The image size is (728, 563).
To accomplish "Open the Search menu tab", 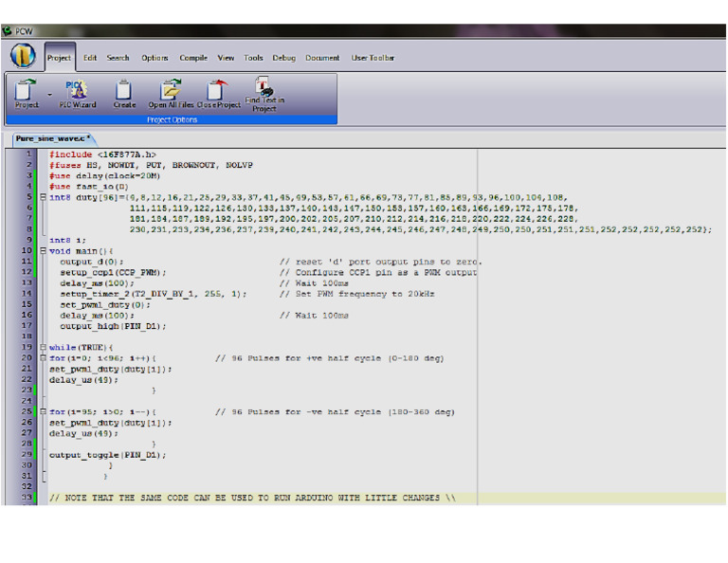I will click(118, 58).
